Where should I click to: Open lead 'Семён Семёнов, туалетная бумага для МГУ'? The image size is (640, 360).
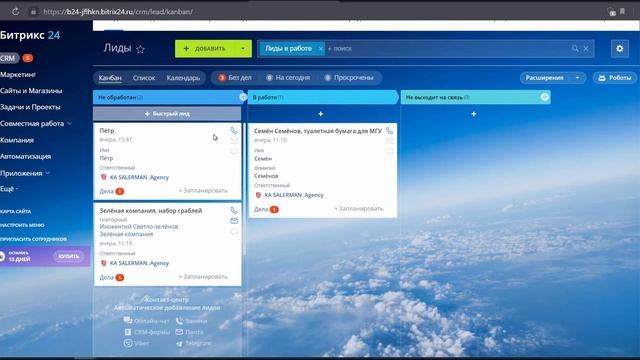pyautogui.click(x=318, y=131)
